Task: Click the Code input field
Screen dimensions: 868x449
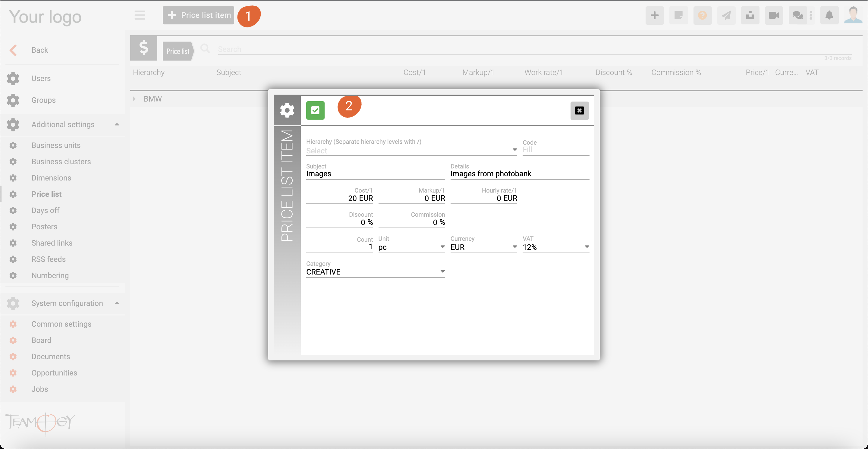Action: [556, 150]
